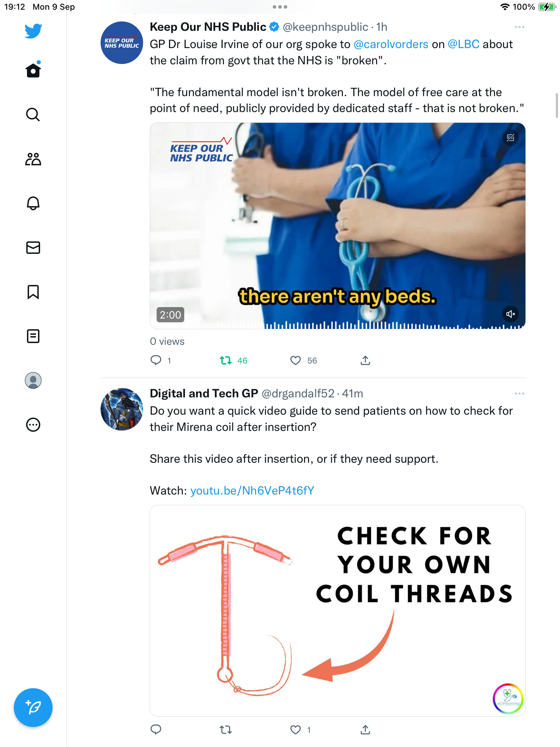Image resolution: width=560 pixels, height=747 pixels.
Task: Open youtu.be/Nh6VeP4t6fY link
Action: [252, 491]
